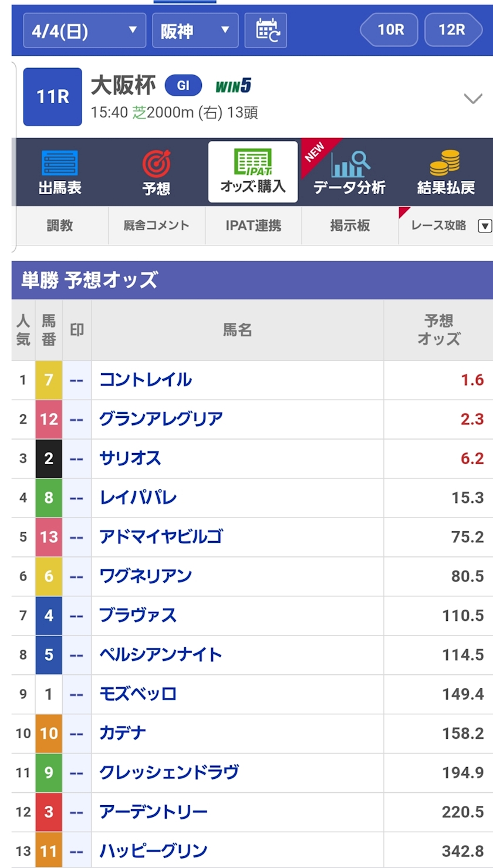The width and height of the screenshot is (493, 868).
Task: Go to previous race 10R
Action: pos(390,29)
